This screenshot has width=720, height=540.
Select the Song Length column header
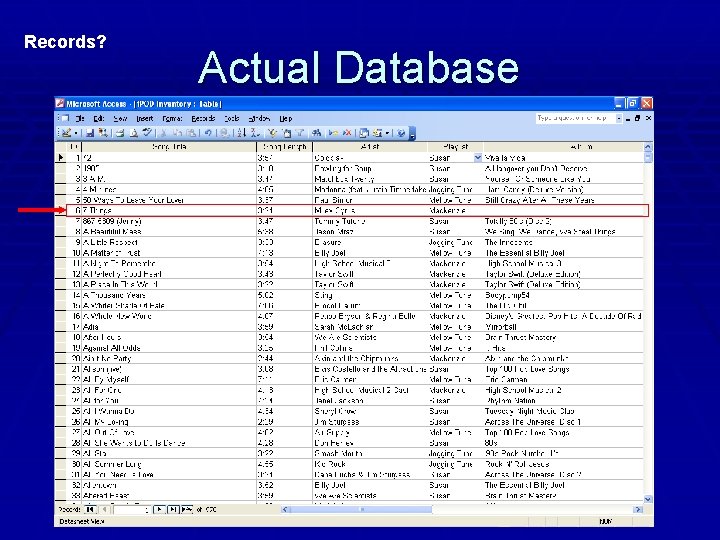click(284, 147)
